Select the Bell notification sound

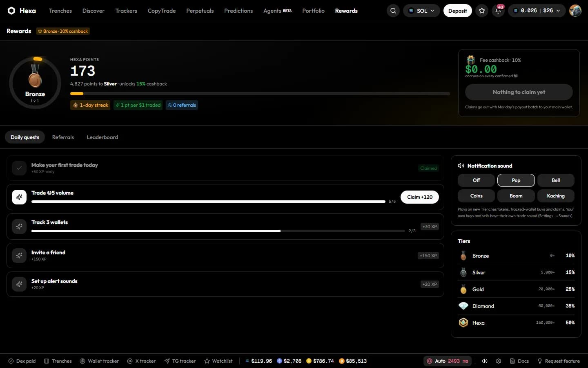pos(556,180)
